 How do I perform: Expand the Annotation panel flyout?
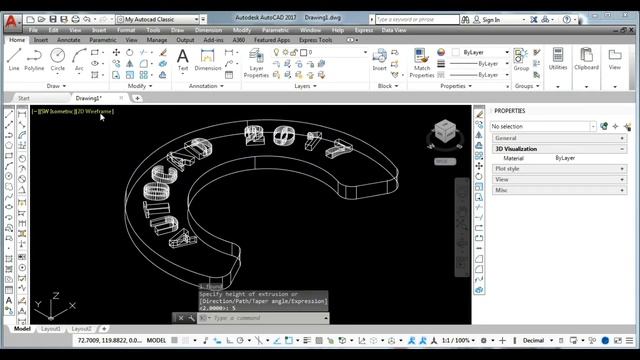(x=206, y=86)
